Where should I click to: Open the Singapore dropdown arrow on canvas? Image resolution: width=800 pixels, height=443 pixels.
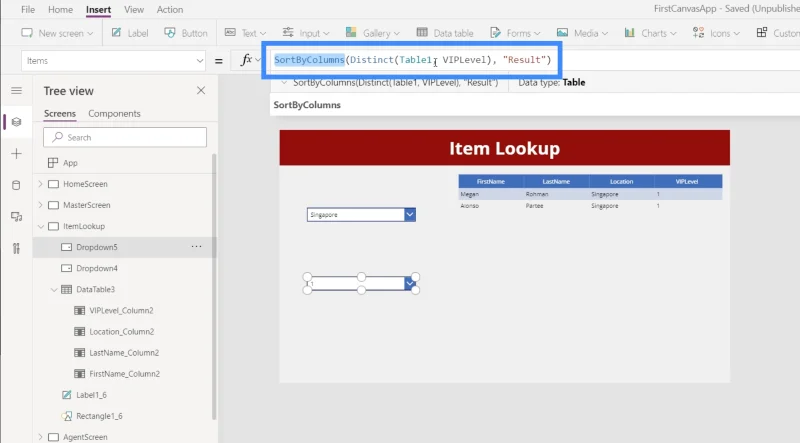pyautogui.click(x=410, y=214)
